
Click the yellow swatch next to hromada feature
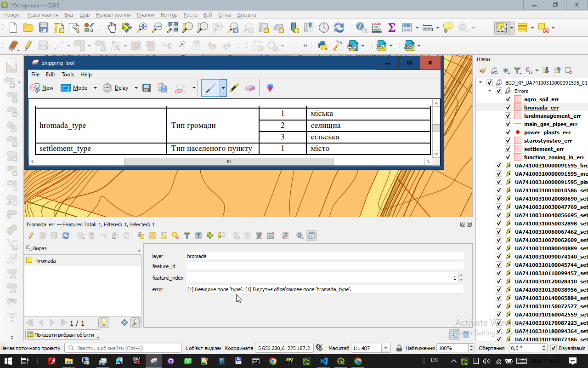point(29,260)
